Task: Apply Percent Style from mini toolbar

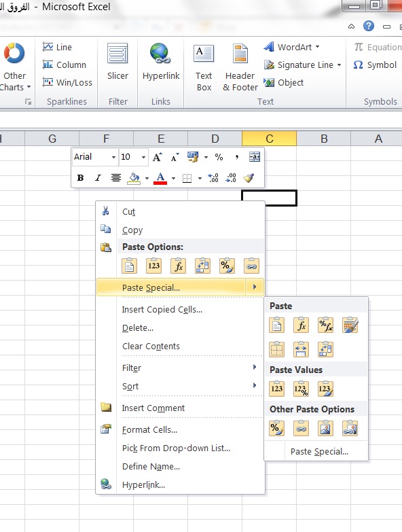Action: 219,157
